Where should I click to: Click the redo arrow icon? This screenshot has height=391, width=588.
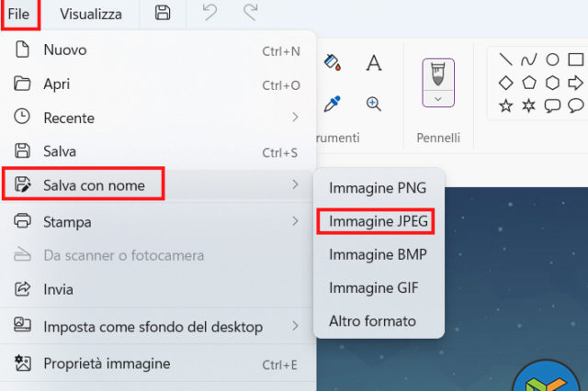pyautogui.click(x=250, y=13)
